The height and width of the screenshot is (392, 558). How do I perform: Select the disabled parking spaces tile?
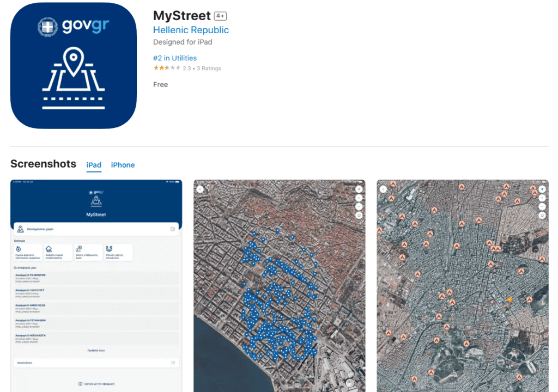pos(88,253)
